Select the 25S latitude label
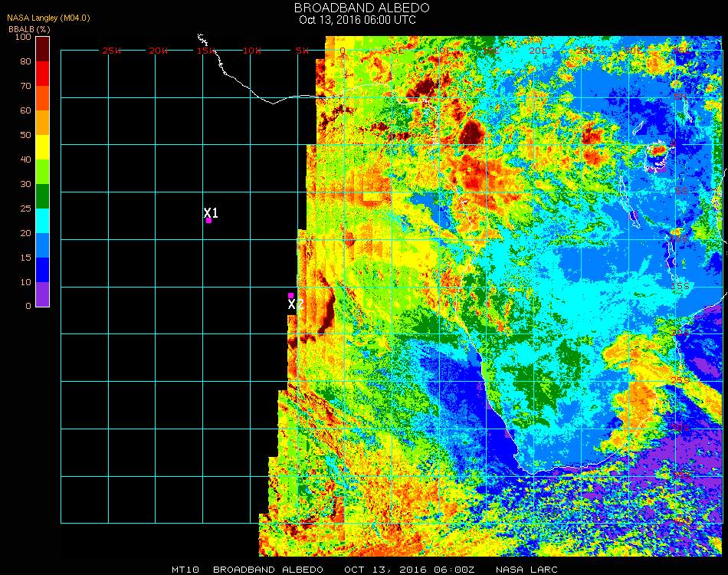 680,380
